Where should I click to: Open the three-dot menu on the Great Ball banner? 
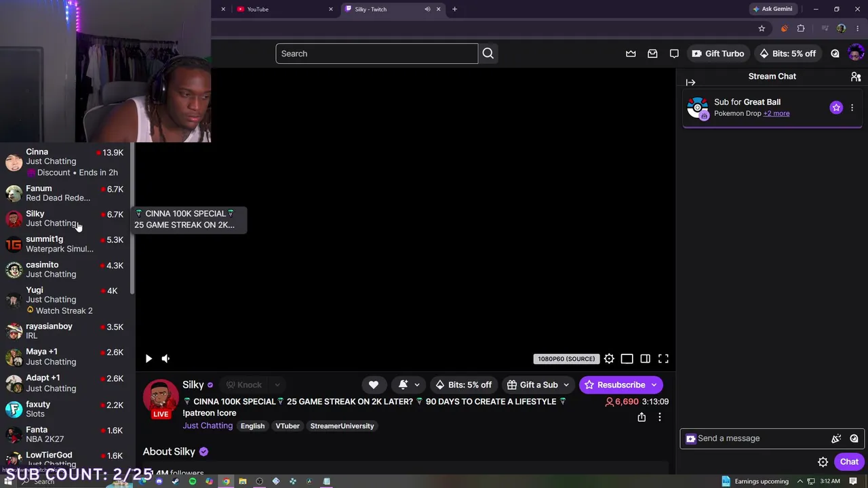tap(852, 107)
